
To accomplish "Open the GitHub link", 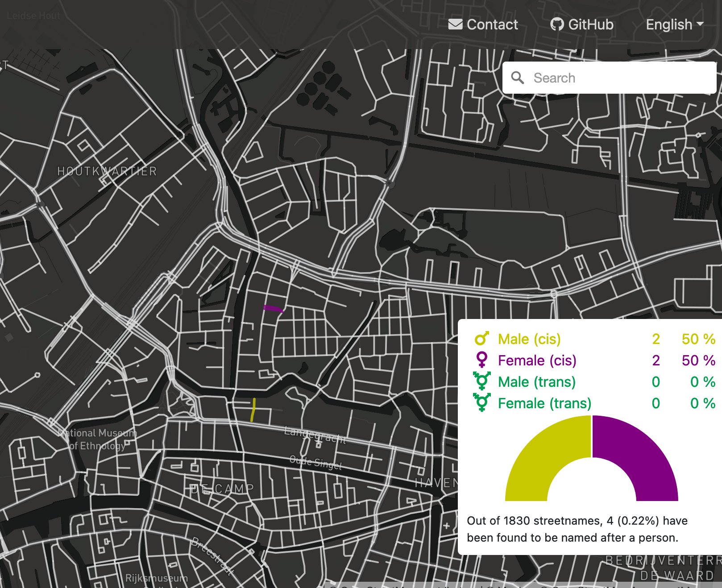I will 582,25.
